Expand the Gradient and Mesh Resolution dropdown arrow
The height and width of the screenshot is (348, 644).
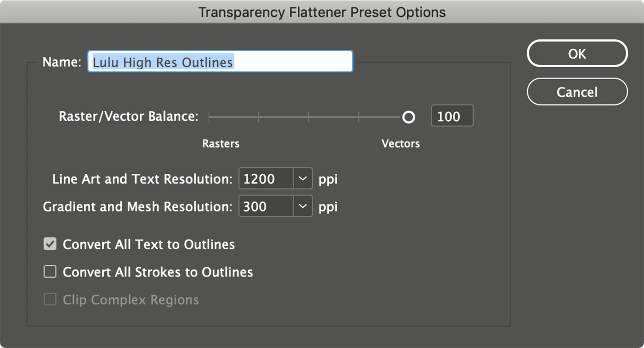(303, 206)
